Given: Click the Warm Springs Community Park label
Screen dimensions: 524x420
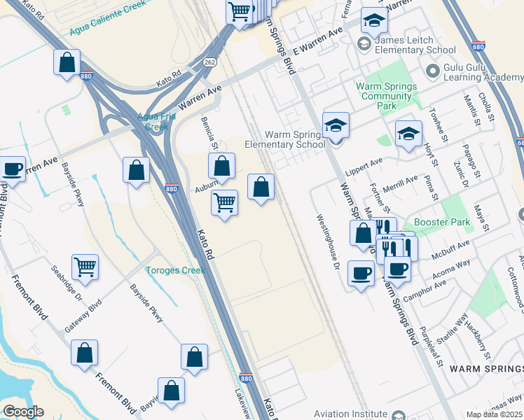Looking at the screenshot, I should coord(386,96).
